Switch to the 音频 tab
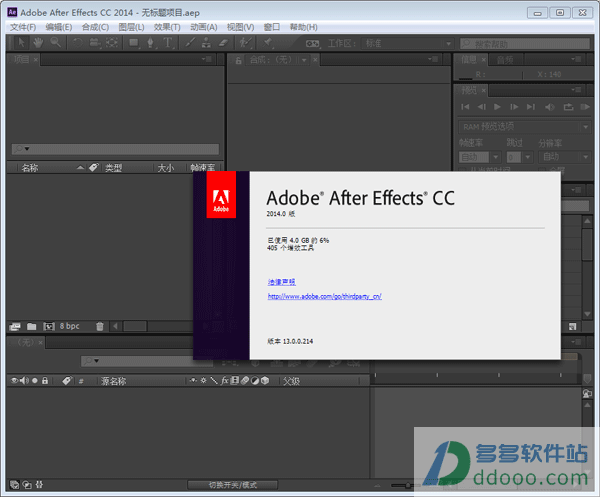 505,60
